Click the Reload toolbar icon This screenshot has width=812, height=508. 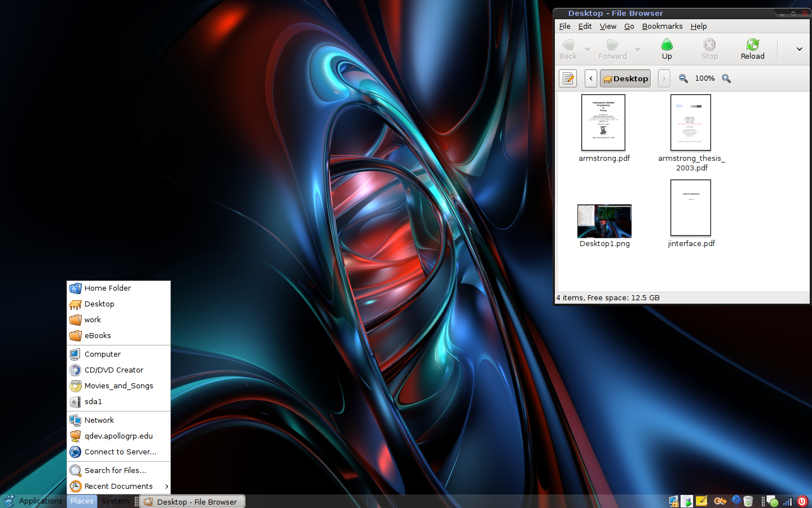point(752,49)
